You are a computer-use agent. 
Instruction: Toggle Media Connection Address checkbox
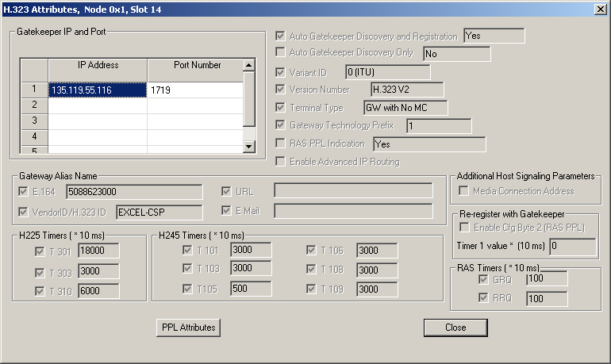(464, 191)
